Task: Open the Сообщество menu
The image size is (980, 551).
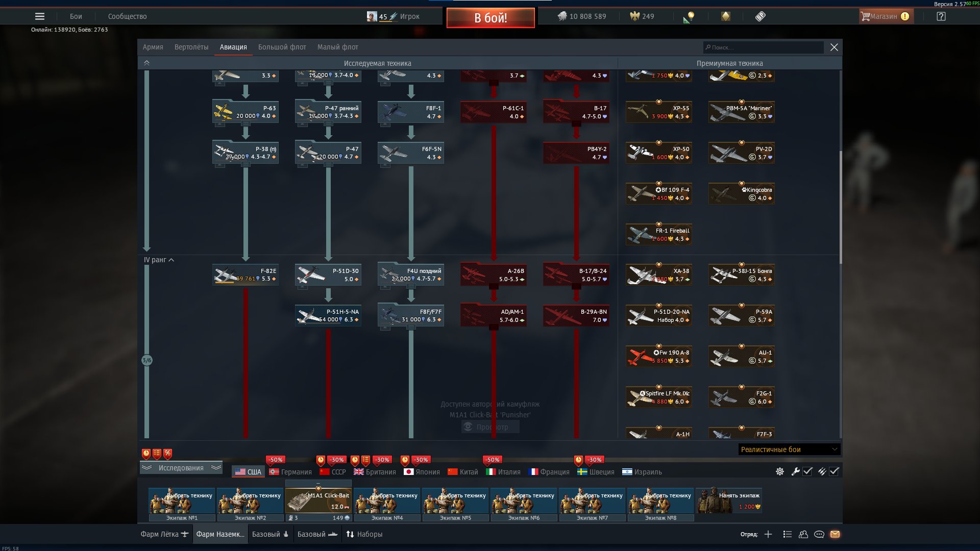Action: coord(128,16)
